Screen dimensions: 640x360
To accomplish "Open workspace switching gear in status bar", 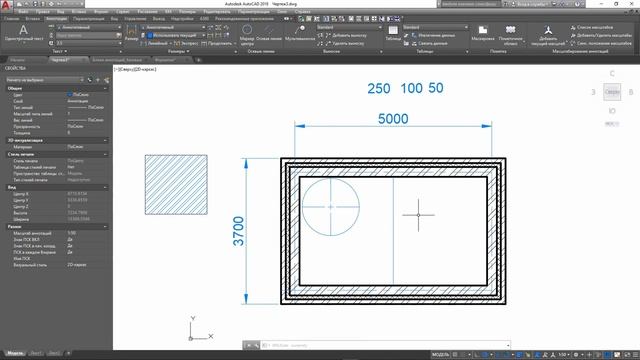I will pos(577,355).
